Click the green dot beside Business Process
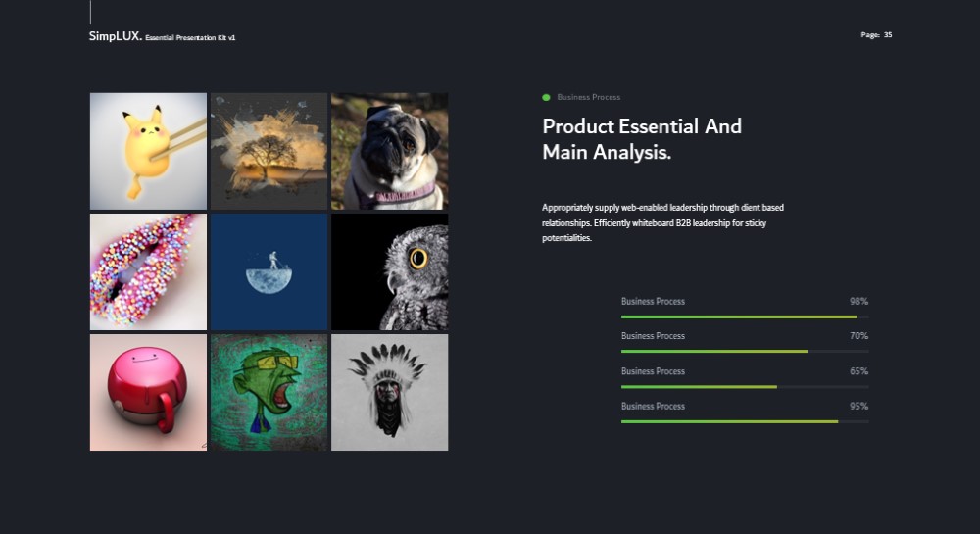Viewport: 980px width, 534px height. click(x=546, y=97)
